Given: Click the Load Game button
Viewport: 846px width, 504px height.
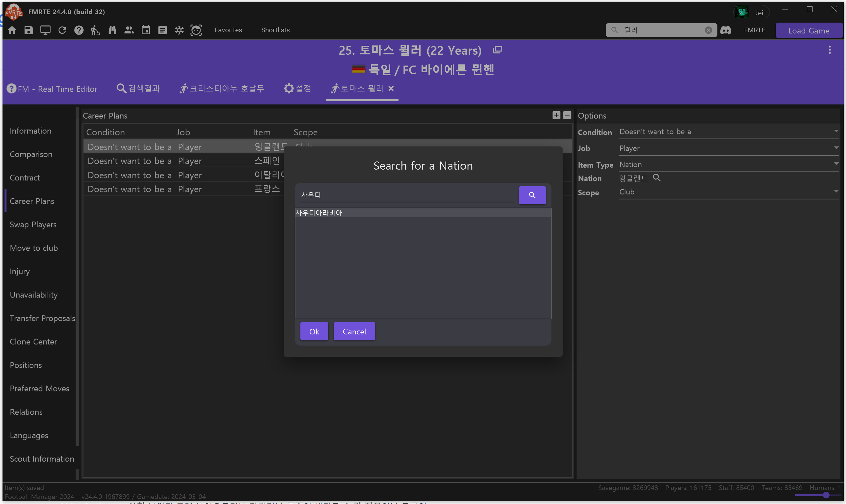Looking at the screenshot, I should pos(808,31).
